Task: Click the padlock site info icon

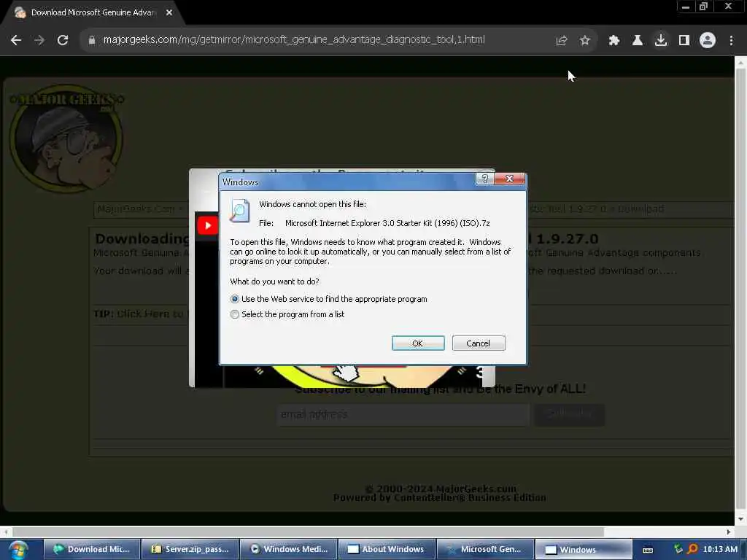Action: (91, 40)
